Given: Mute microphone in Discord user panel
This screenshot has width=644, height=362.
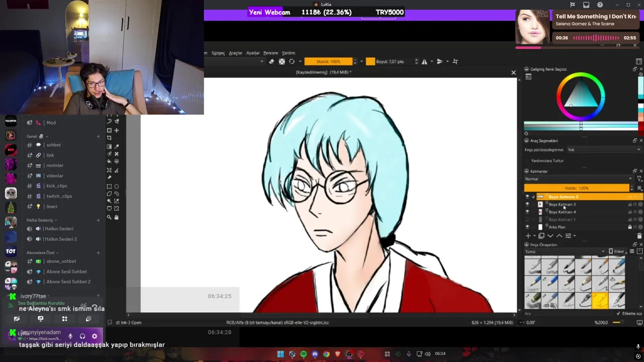Looking at the screenshot, I should (70, 336).
